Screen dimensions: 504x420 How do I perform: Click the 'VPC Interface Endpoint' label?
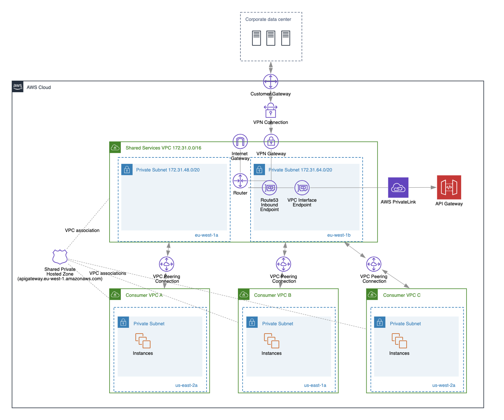click(302, 202)
